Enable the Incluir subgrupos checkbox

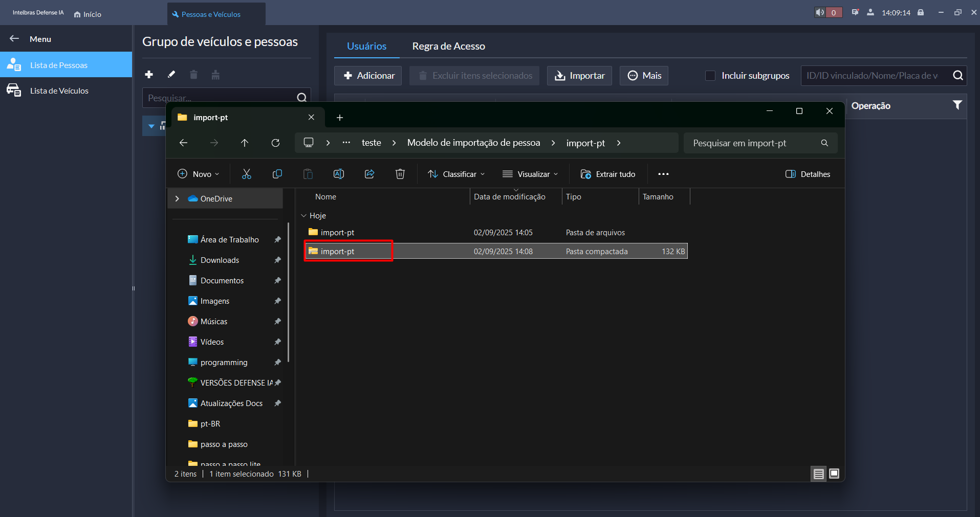point(710,76)
